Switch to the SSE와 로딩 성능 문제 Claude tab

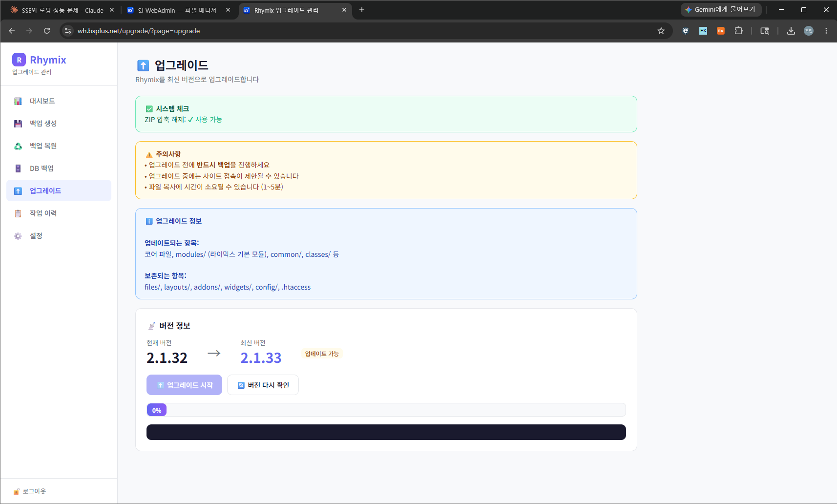(63, 10)
